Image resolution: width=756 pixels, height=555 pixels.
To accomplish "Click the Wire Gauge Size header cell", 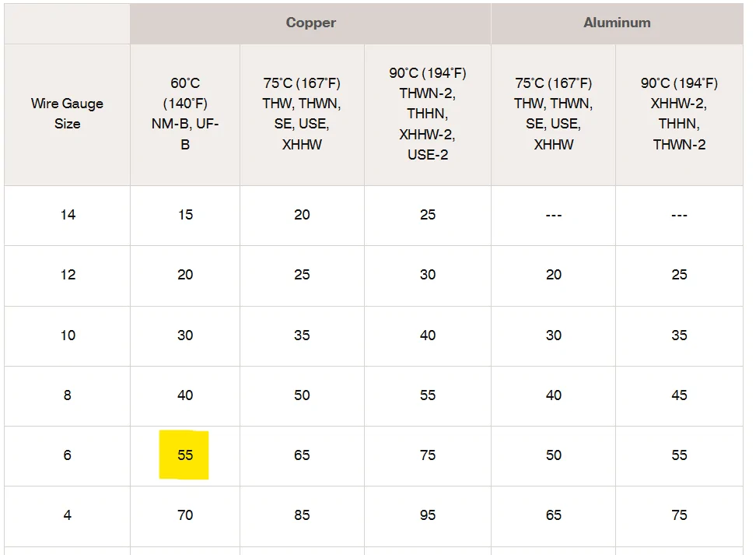I will click(x=67, y=114).
